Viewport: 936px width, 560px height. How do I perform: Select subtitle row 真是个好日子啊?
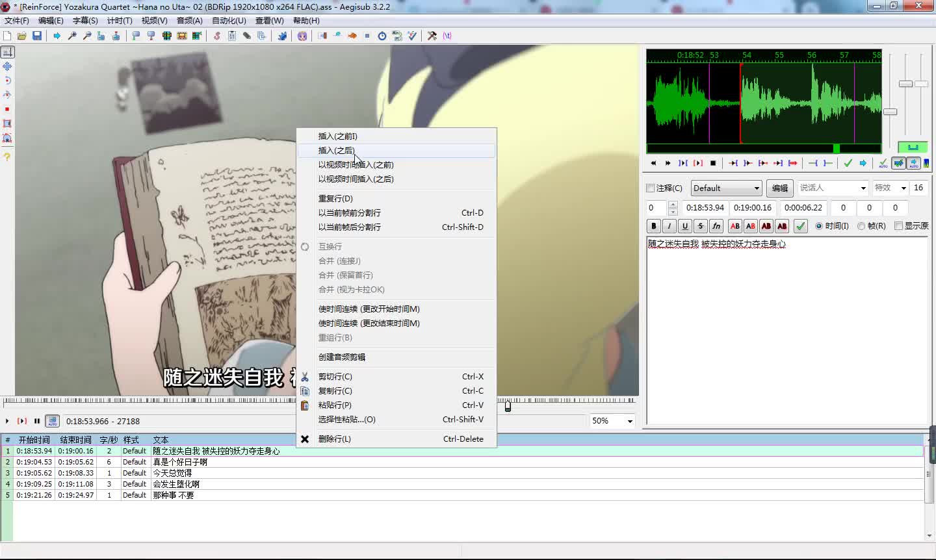[463, 462]
